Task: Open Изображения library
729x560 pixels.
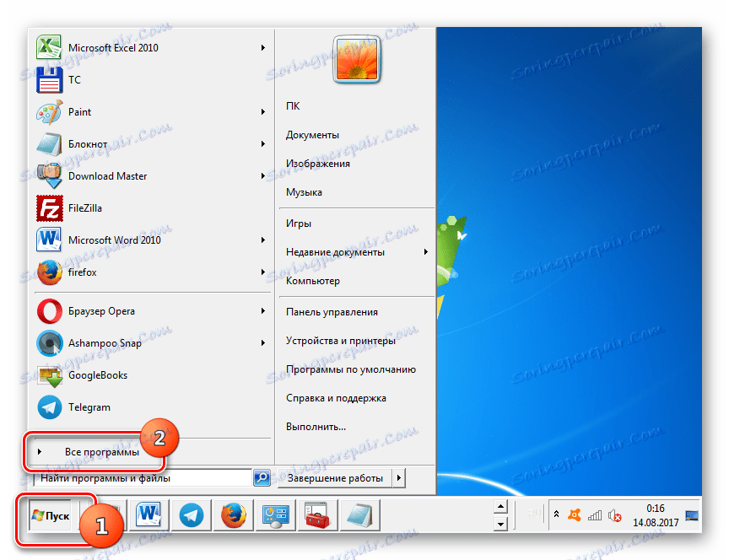Action: pos(318,164)
